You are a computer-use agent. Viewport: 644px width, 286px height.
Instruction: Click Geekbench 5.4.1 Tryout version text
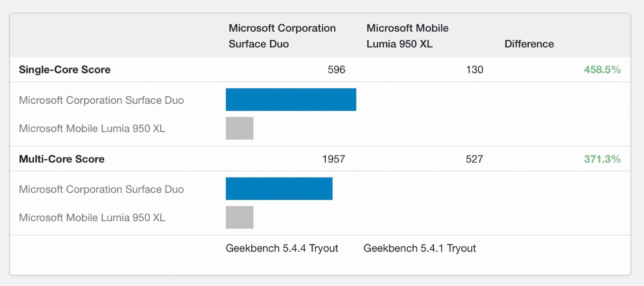coord(420,248)
